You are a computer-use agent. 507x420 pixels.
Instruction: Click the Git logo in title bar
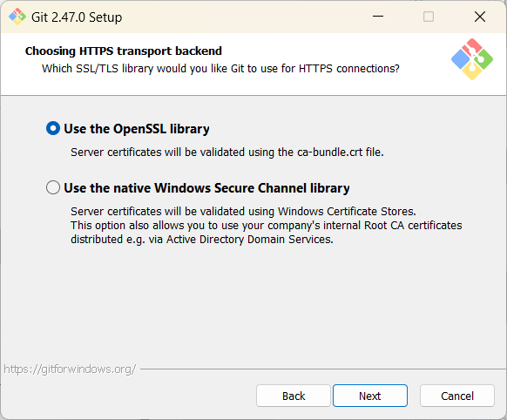pos(17,17)
